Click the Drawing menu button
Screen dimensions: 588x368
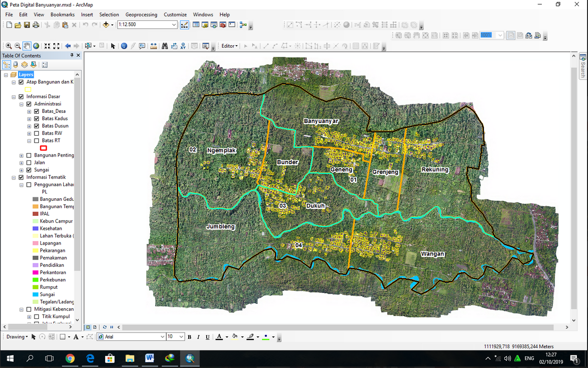pos(16,337)
